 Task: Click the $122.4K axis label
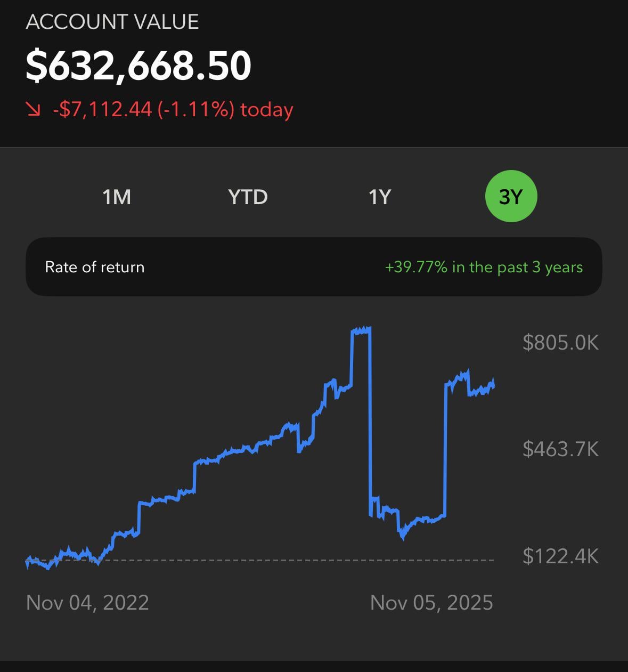pos(560,556)
